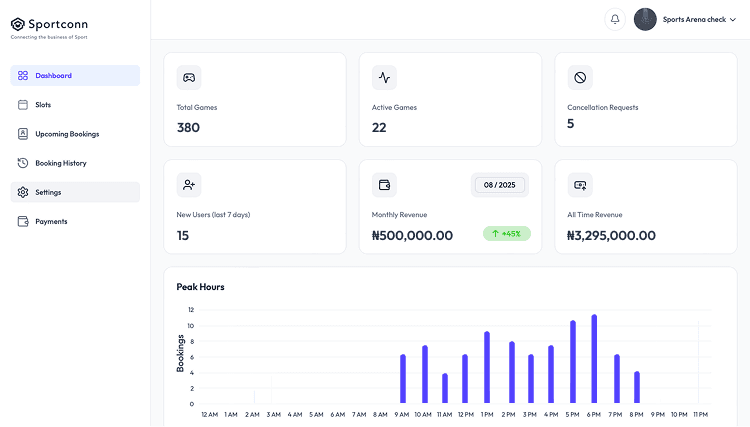This screenshot has height=427, width=750.
Task: Open the 08 / 2025 month picker
Action: (500, 185)
